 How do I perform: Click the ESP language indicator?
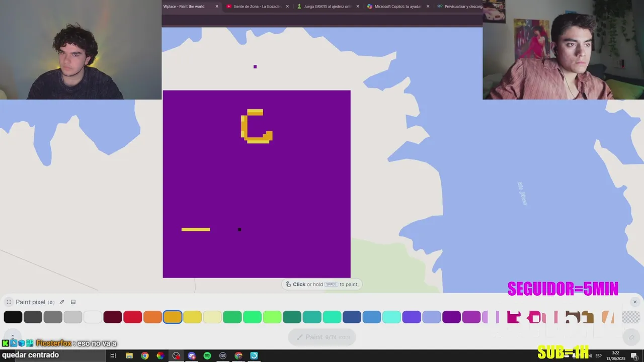click(598, 355)
